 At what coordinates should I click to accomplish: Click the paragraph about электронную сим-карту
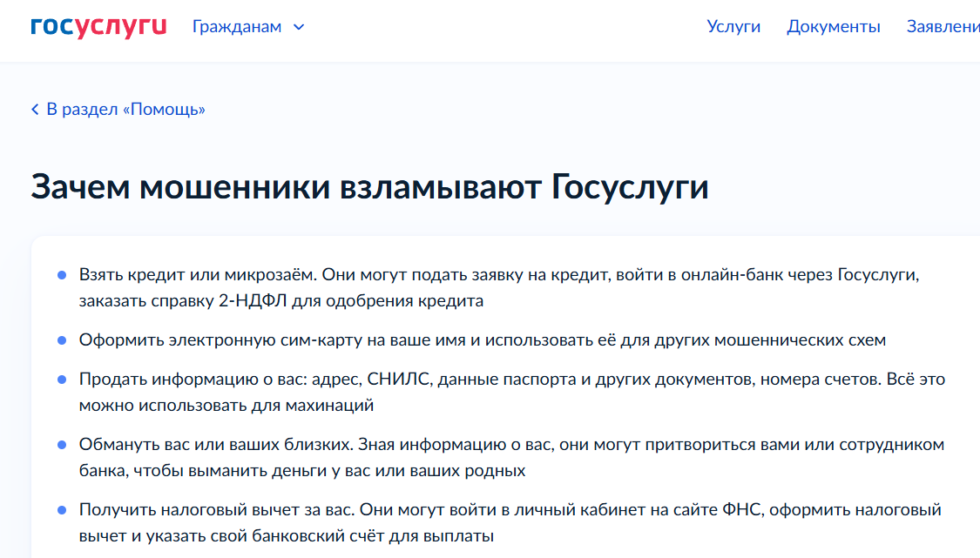(x=482, y=340)
